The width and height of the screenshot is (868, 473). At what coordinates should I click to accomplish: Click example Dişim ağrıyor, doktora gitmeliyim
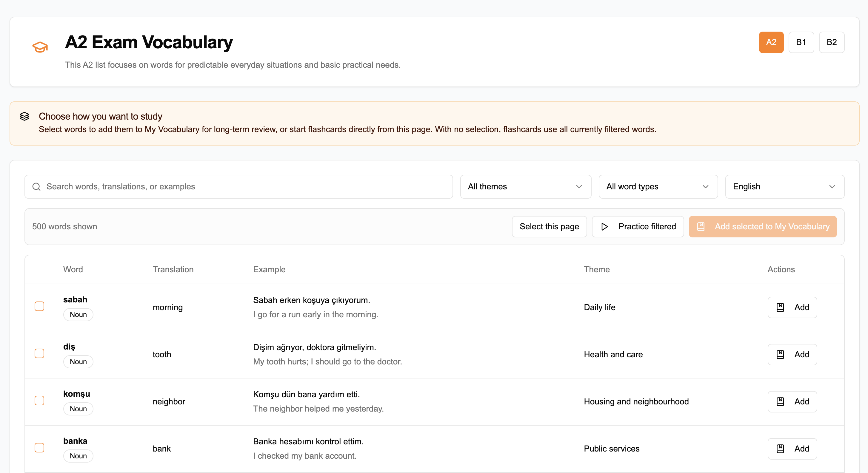(314, 347)
